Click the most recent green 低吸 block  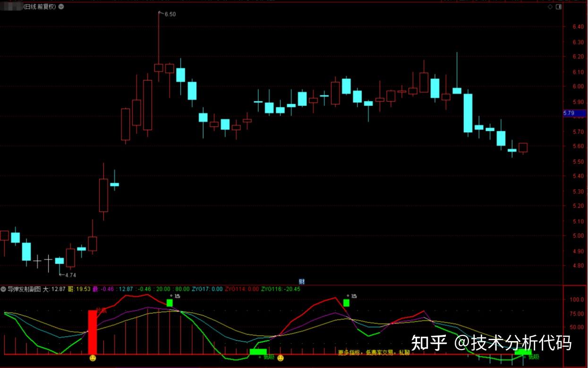(523, 351)
